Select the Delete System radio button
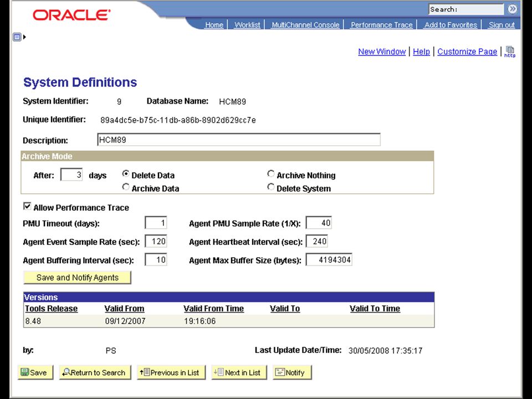This screenshot has height=399, width=532. coord(271,187)
